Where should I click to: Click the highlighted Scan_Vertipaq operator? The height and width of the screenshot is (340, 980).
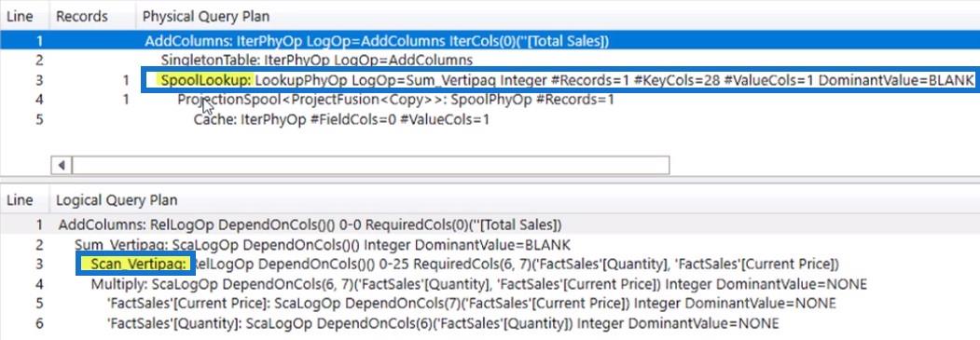click(136, 264)
